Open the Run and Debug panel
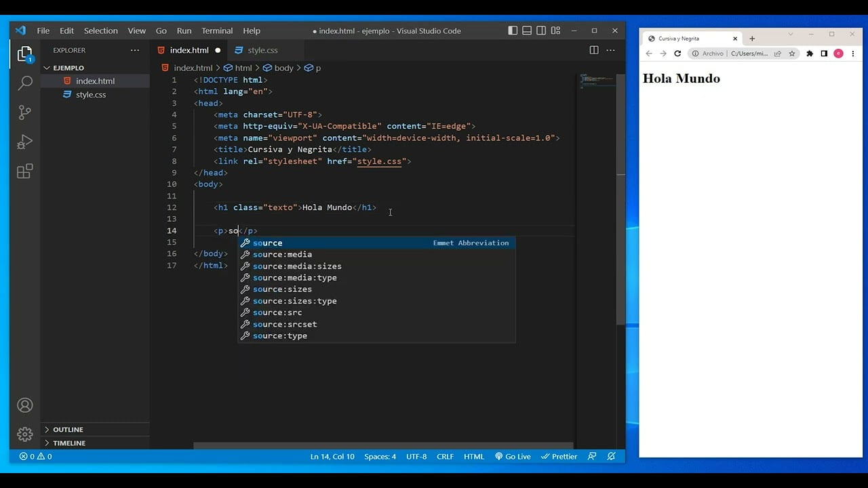Screen dimensions: 868x488 pyautogui.click(x=25, y=141)
